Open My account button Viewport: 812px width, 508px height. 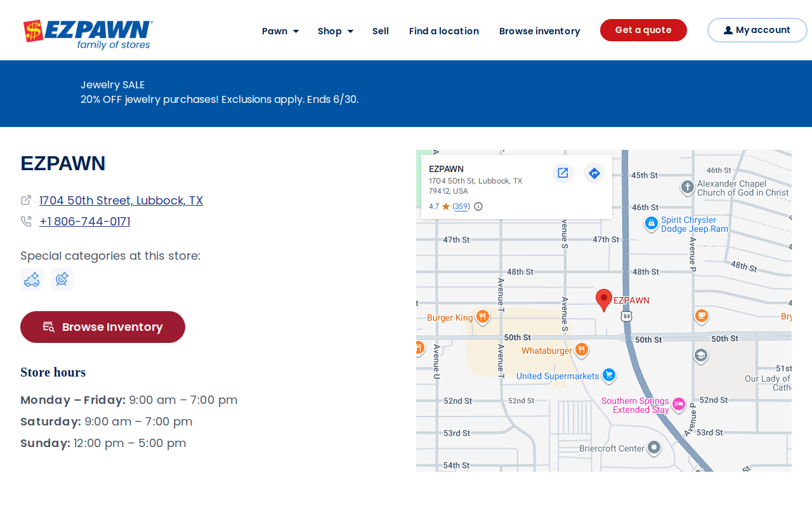pyautogui.click(x=757, y=30)
